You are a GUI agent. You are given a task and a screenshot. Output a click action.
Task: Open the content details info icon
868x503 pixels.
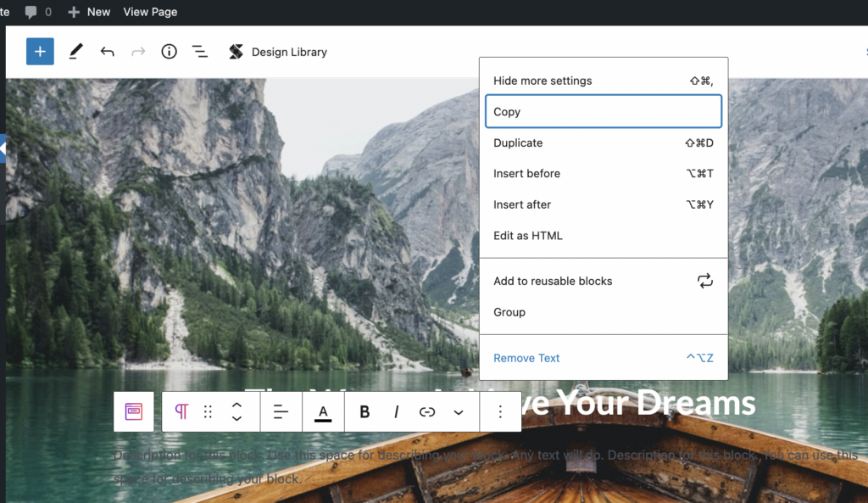[x=169, y=52]
